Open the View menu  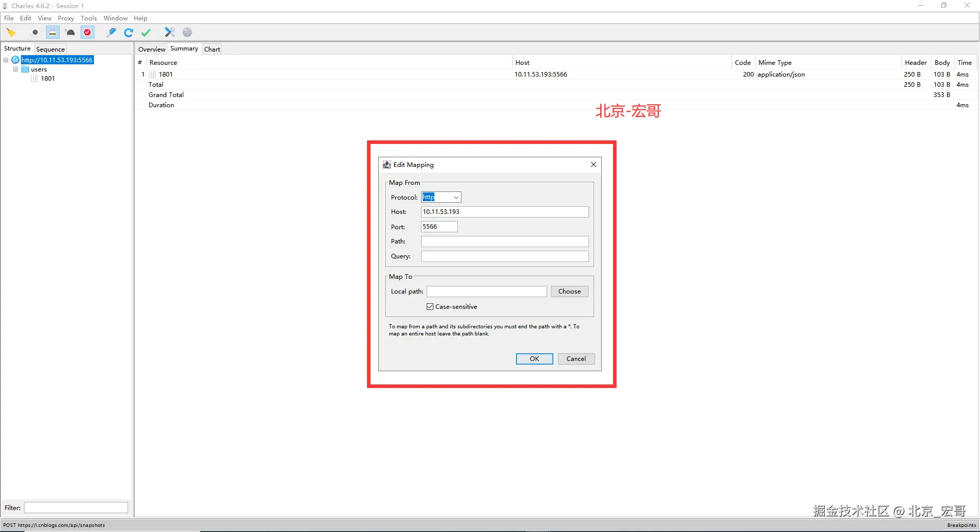44,18
